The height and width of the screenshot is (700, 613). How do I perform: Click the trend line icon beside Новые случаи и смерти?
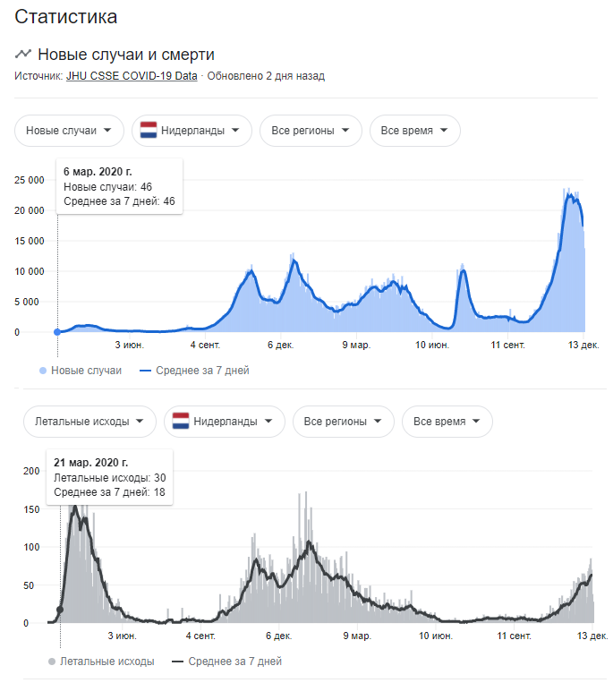(x=23, y=54)
